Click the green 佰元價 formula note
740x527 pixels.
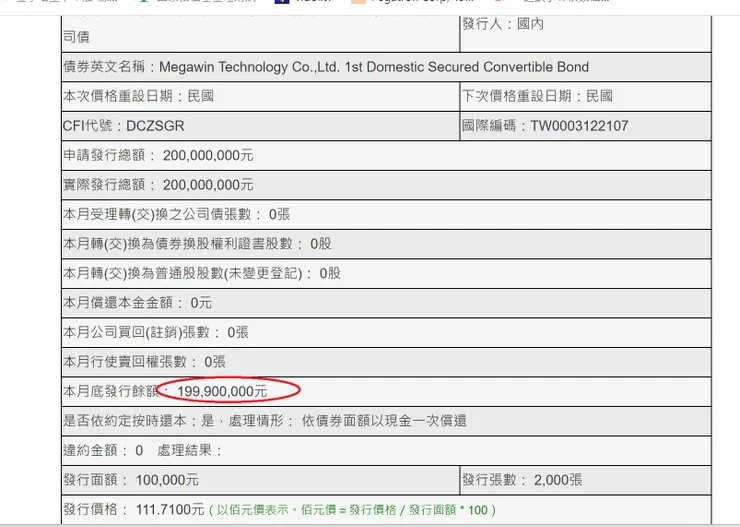tap(352, 510)
